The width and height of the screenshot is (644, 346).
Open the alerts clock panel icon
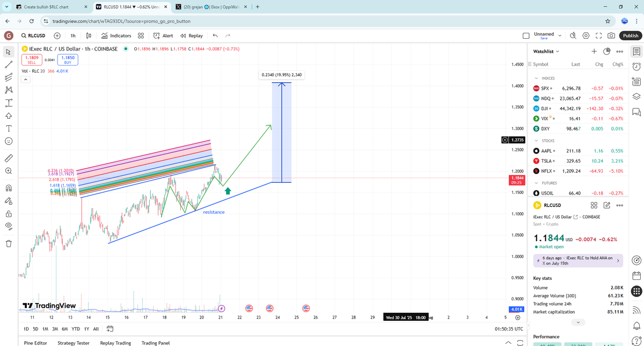coord(636,67)
